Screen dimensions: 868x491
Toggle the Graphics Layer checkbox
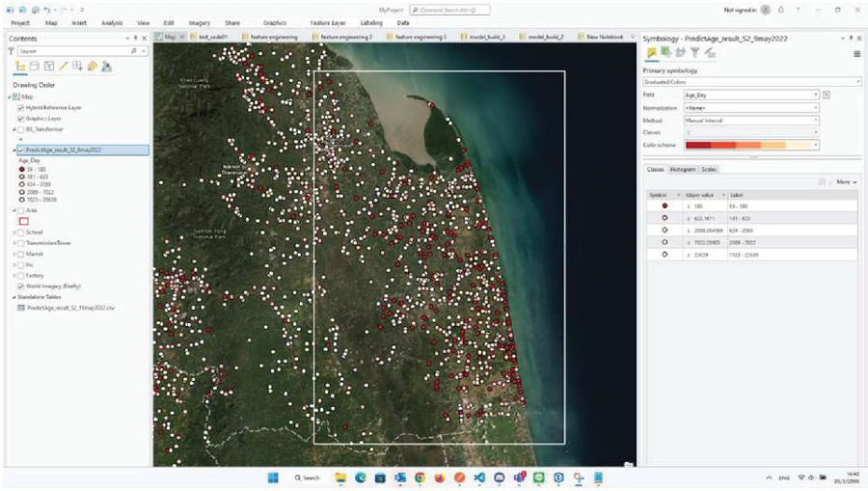21,119
